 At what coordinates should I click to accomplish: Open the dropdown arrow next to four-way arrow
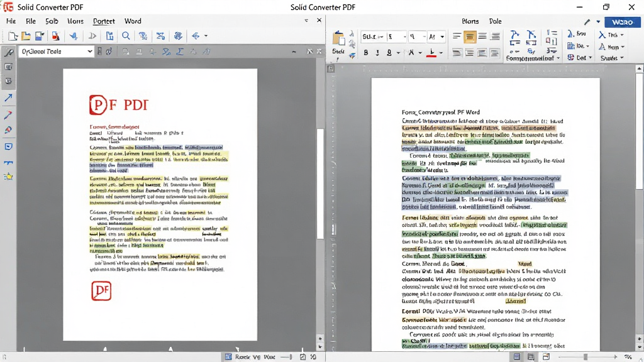click(206, 36)
